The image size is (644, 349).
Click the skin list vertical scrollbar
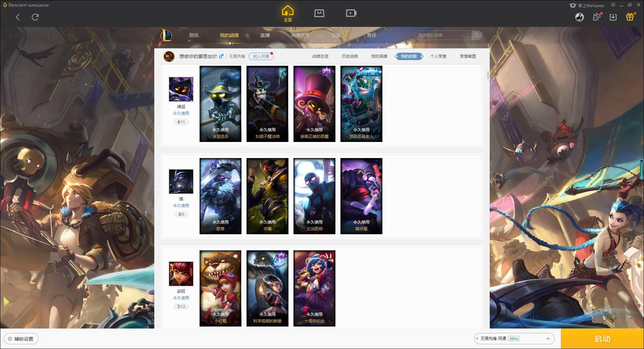click(x=488, y=75)
